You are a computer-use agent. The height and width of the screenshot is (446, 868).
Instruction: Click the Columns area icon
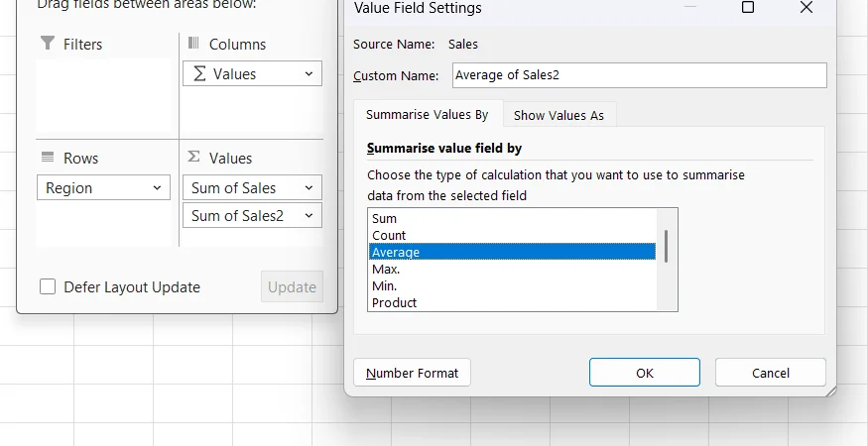[193, 43]
